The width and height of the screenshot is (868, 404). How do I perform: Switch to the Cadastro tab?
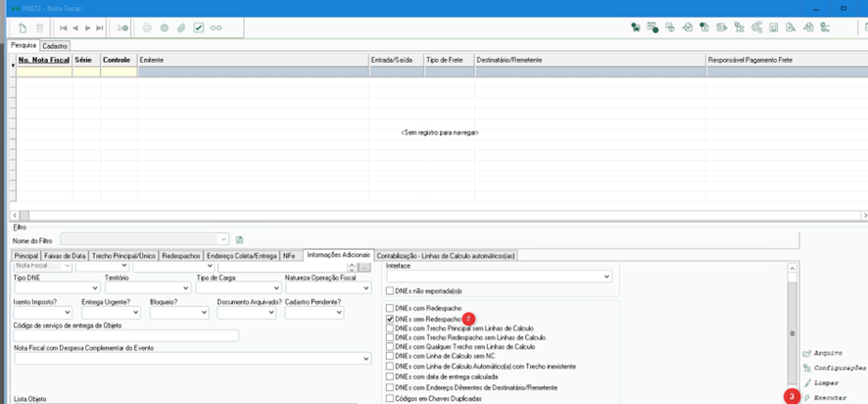(55, 46)
